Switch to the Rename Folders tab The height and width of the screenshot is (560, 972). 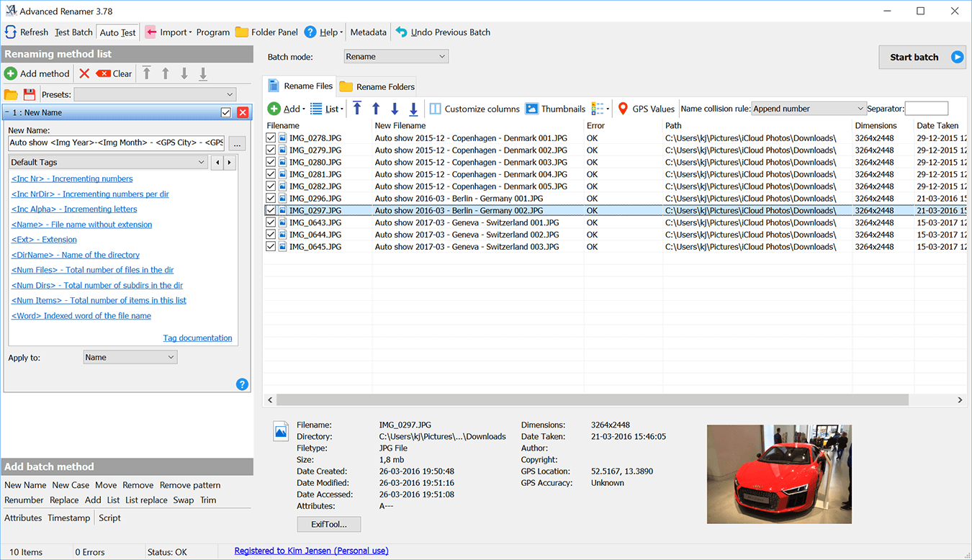point(376,86)
